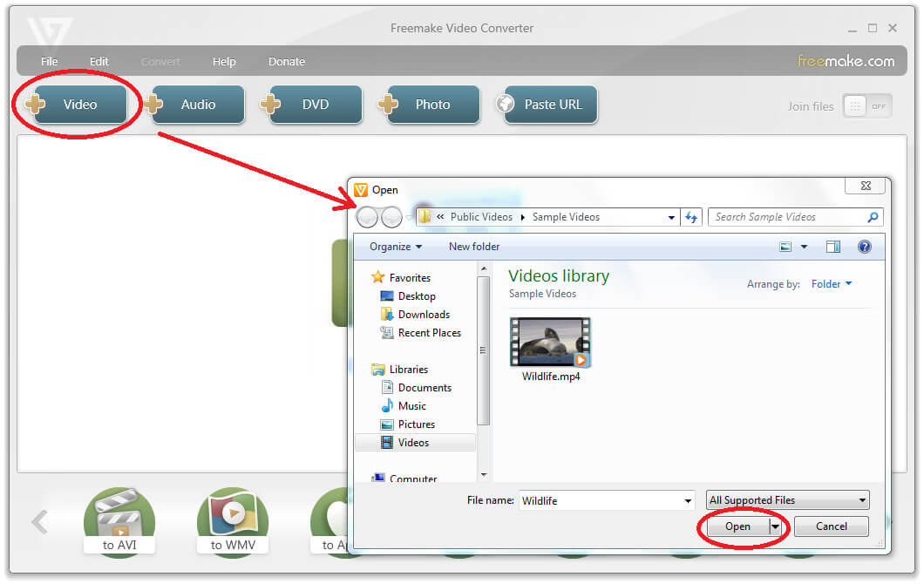Click the Cancel button

click(831, 526)
